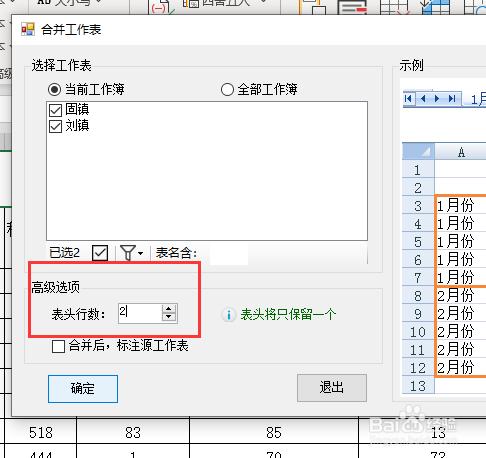Go to first sheet in example navigator
486x458 pixels.
pos(408,99)
